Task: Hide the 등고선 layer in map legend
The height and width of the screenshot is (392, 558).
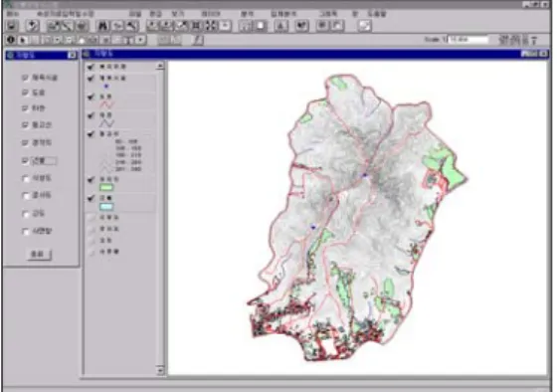Action: point(92,134)
